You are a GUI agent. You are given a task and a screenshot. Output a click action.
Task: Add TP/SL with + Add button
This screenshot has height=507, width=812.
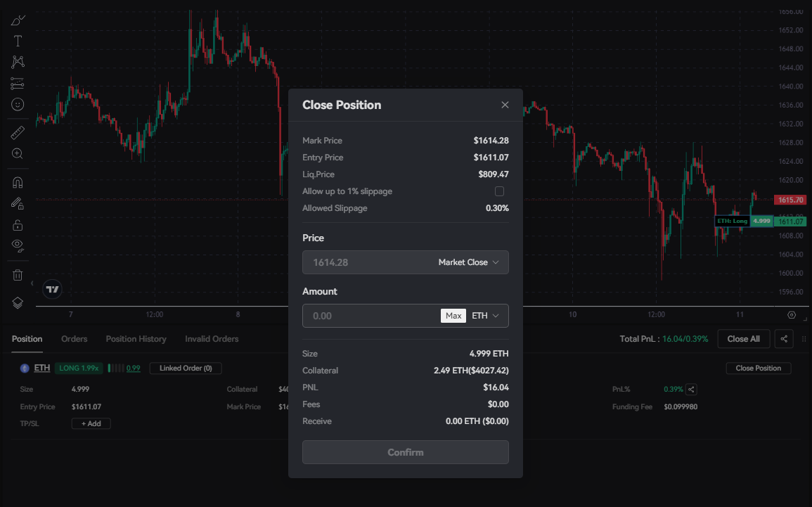coord(91,423)
